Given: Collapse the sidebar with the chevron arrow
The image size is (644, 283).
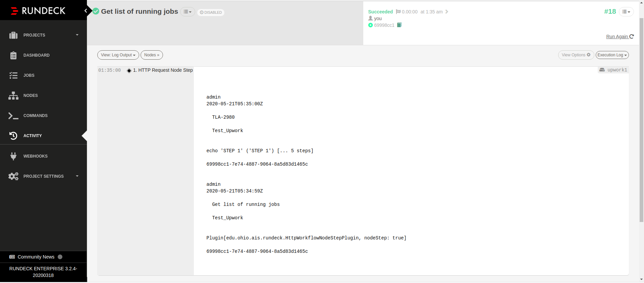Looking at the screenshot, I should click(x=86, y=11).
